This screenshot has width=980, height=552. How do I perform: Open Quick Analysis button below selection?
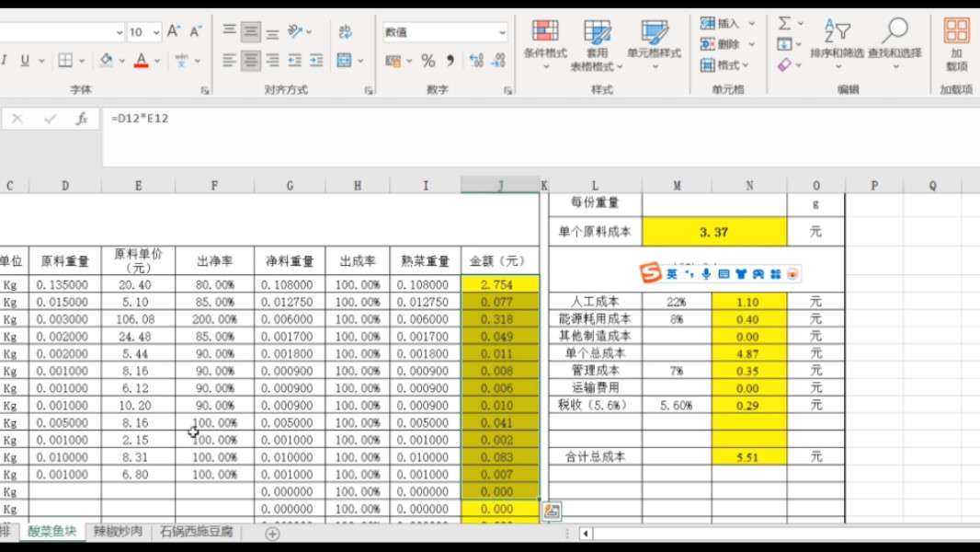(552, 512)
